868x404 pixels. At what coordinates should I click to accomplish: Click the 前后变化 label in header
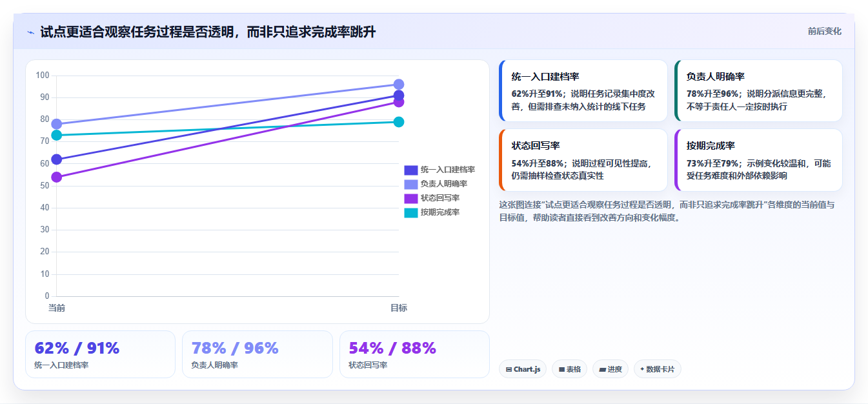[824, 31]
